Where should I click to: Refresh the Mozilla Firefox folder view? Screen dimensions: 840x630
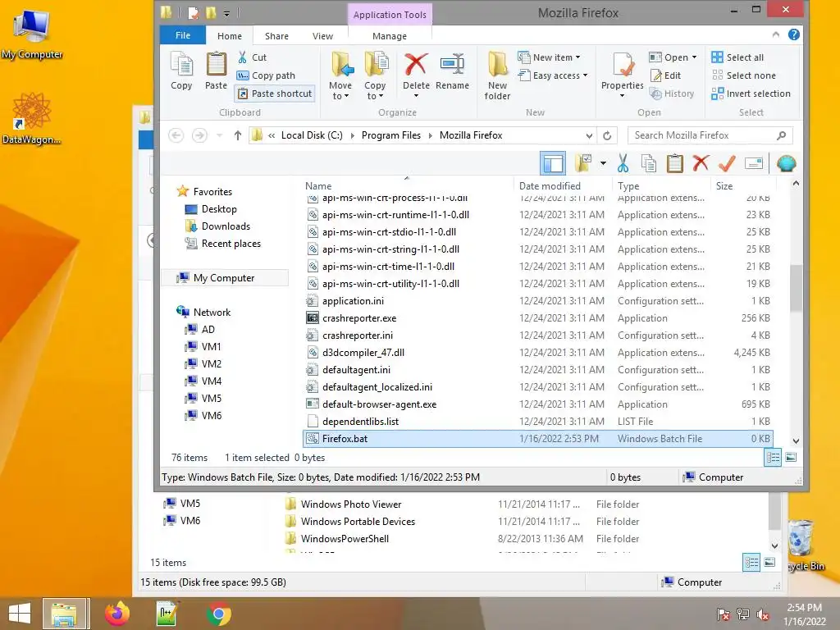point(607,135)
